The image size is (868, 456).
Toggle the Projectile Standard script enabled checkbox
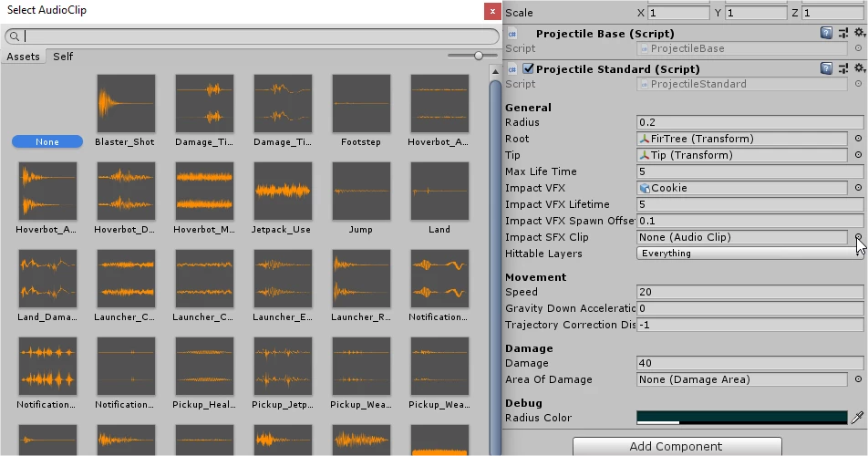coord(528,68)
